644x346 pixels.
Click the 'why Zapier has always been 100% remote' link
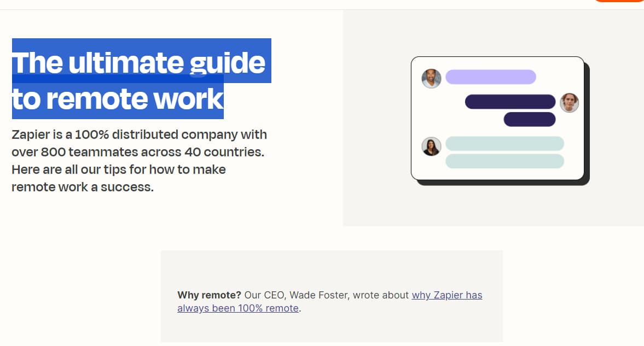(330, 302)
